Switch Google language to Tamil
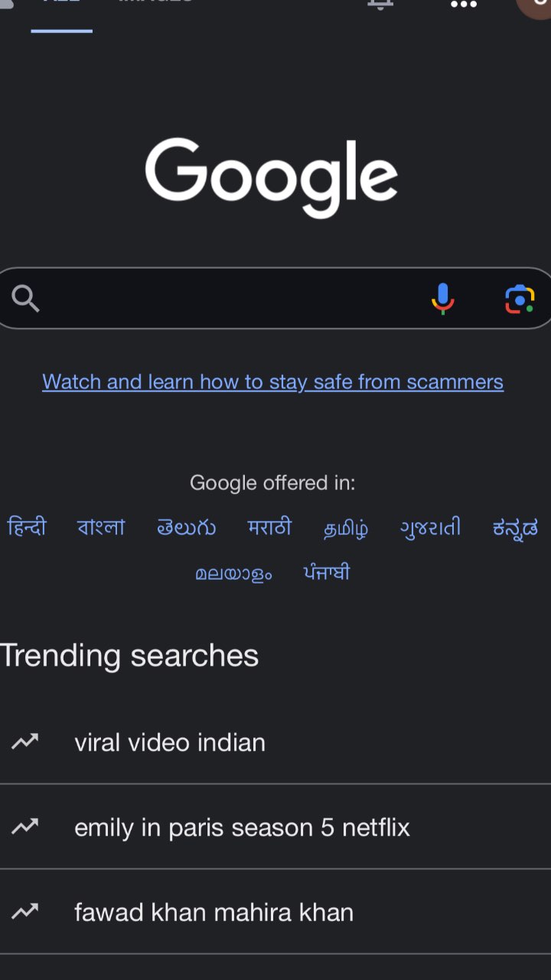The height and width of the screenshot is (980, 551). tap(346, 528)
